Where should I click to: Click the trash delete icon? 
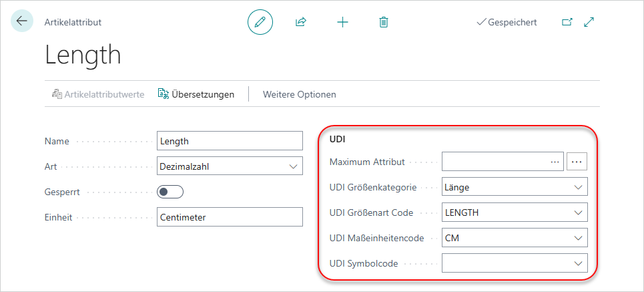coord(384,22)
